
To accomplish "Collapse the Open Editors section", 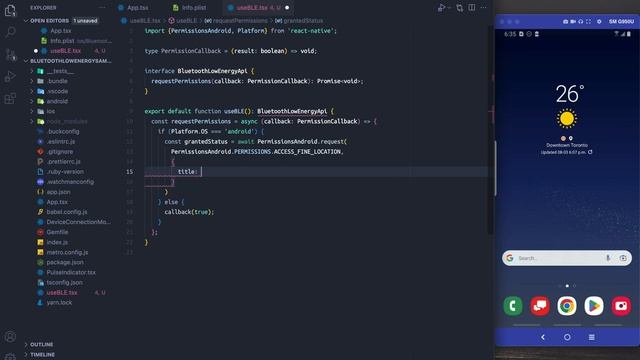I will 26,20.
